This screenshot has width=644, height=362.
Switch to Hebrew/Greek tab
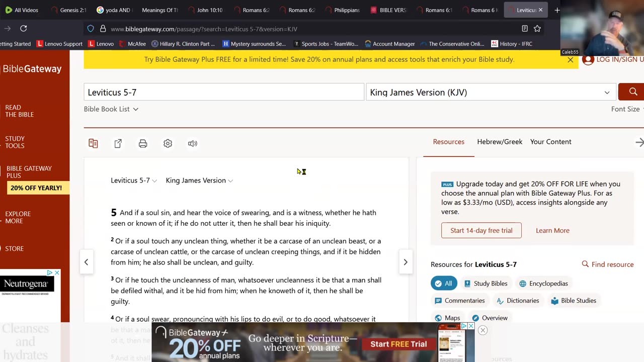click(x=500, y=142)
